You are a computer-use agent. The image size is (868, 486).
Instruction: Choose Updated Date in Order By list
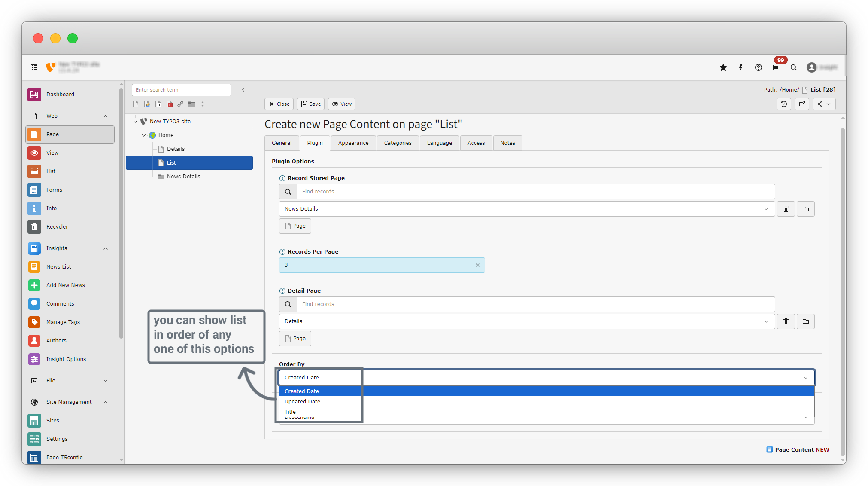click(x=302, y=402)
